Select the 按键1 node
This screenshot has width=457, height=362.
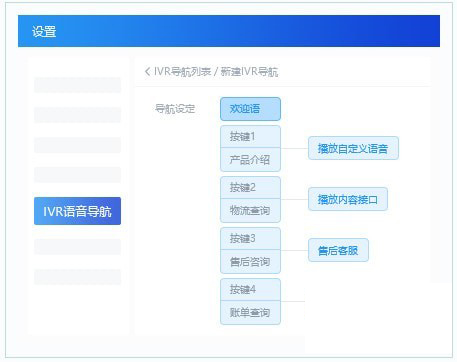tap(250, 137)
